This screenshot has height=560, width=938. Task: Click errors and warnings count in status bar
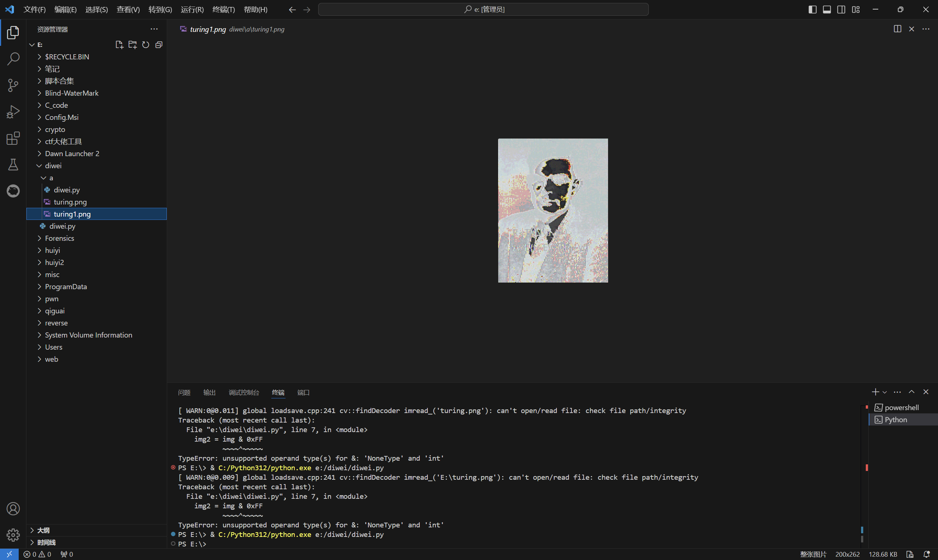pos(37,555)
